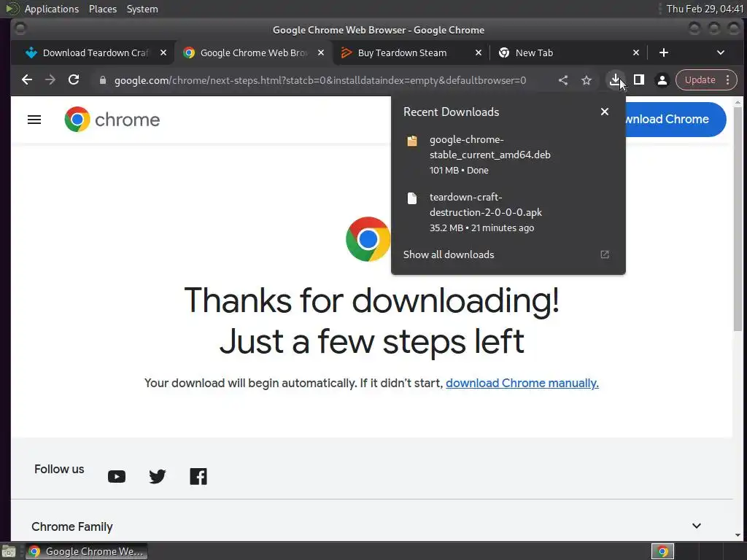Open a new tab with the plus button
747x560 pixels.
tap(664, 52)
